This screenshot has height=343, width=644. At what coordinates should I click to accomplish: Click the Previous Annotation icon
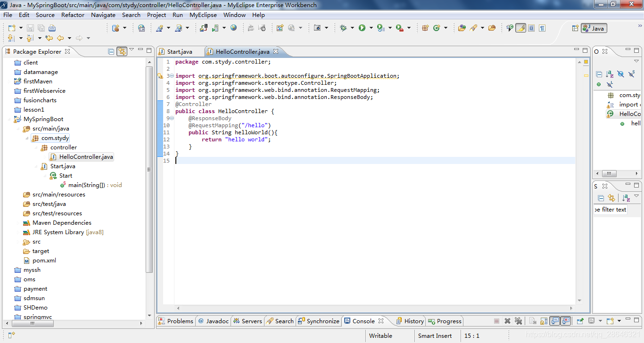tap(30, 38)
